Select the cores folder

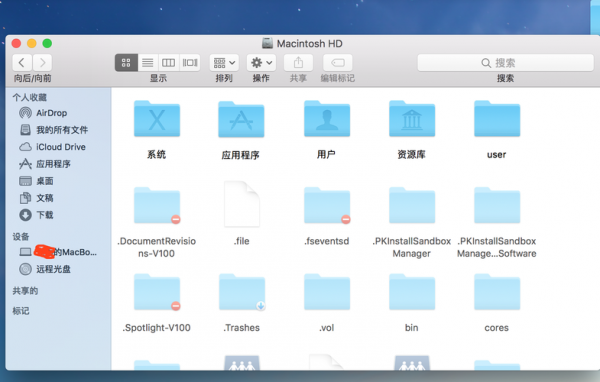pyautogui.click(x=497, y=292)
